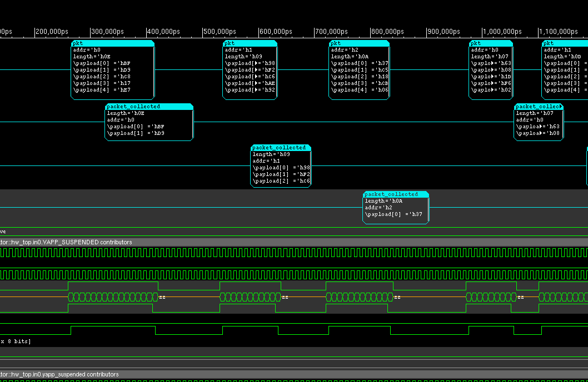Jump to the 300,000ps ruler marker

click(107, 32)
